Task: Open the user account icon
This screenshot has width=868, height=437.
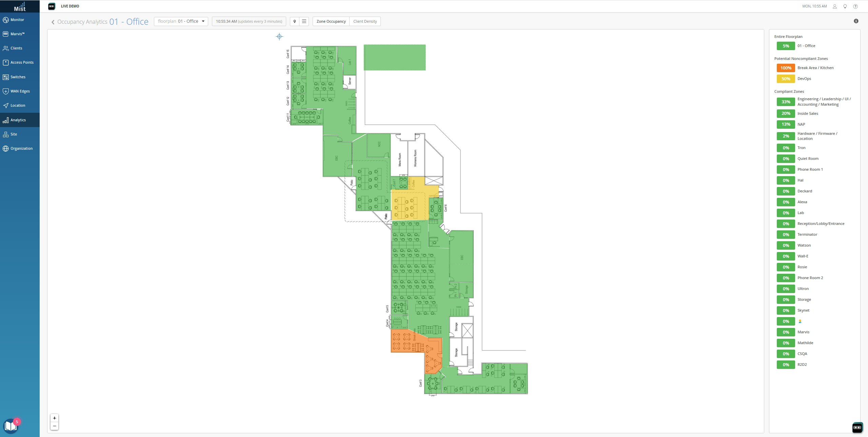Action: click(834, 6)
